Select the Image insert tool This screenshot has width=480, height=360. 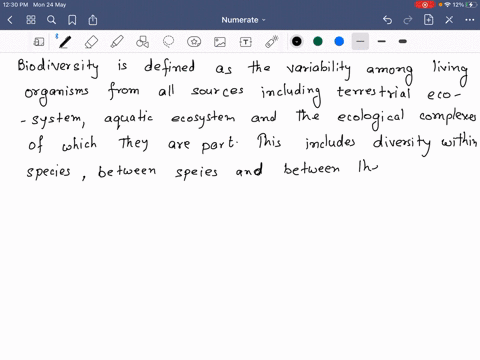pos(220,42)
